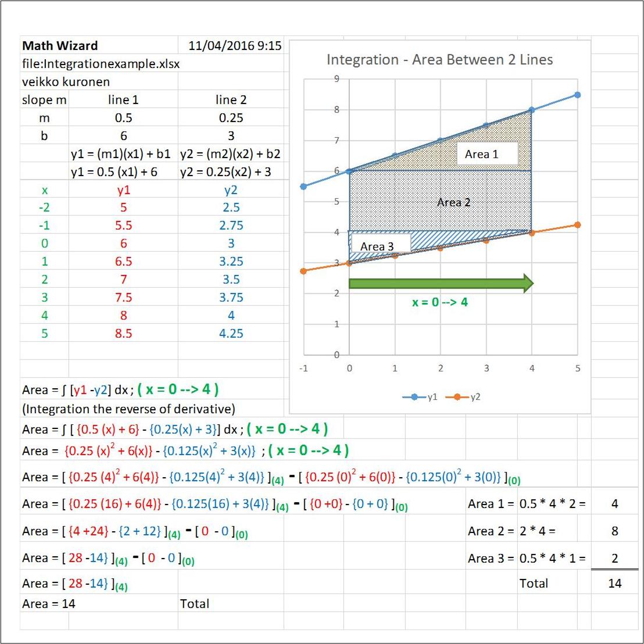Click the "Area = 14" result cell
The height and width of the screenshot is (644, 644).
point(49,604)
